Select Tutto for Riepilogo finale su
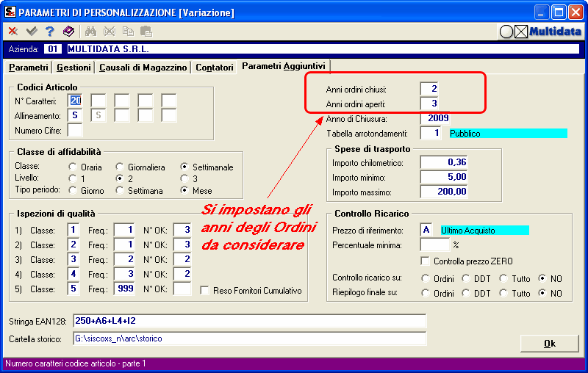This screenshot has height=373, width=588. click(x=503, y=293)
